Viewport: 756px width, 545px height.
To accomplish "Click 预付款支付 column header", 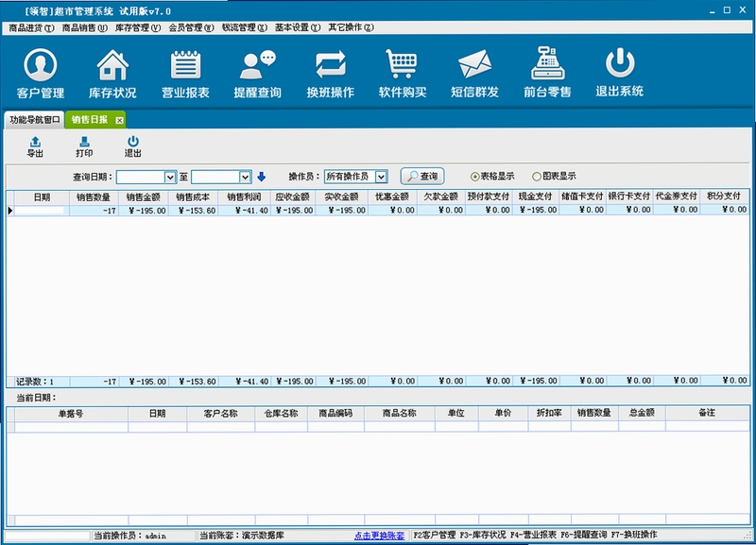I will pyautogui.click(x=489, y=196).
